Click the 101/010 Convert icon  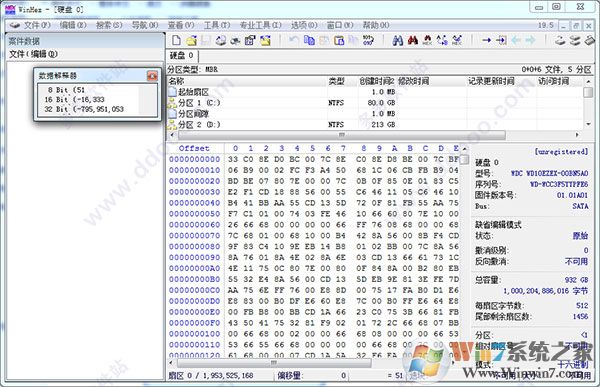(368, 40)
